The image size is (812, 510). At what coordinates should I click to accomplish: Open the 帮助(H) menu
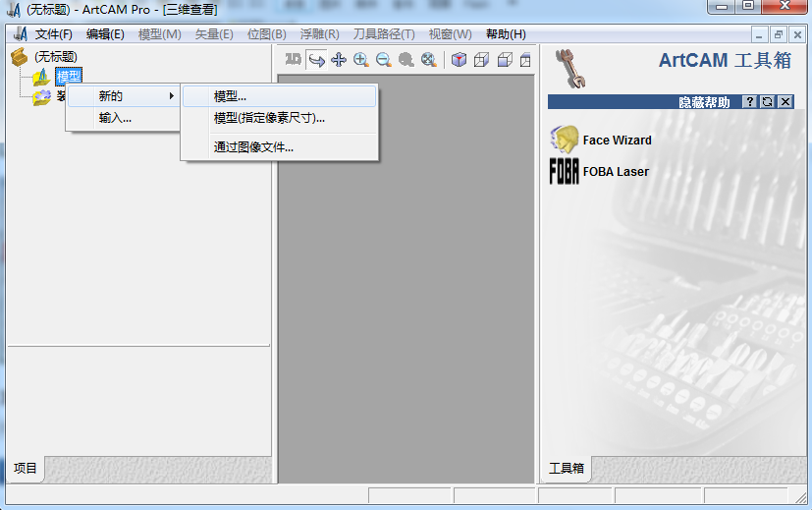pyautogui.click(x=506, y=34)
